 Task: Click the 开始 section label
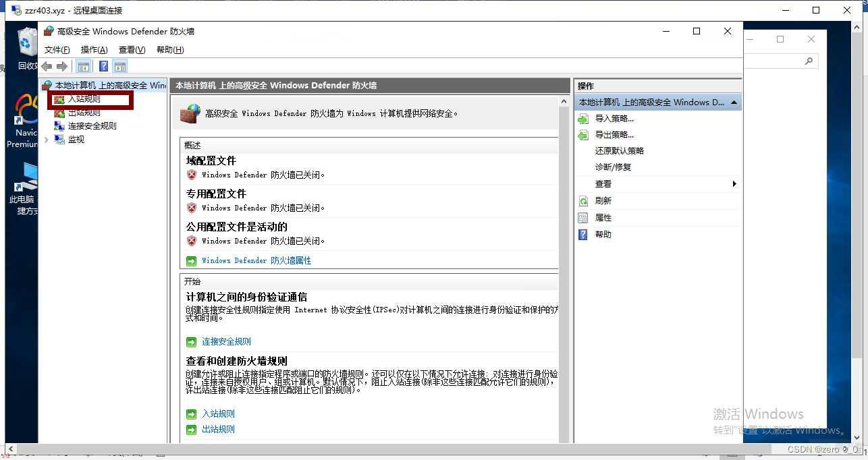[192, 281]
